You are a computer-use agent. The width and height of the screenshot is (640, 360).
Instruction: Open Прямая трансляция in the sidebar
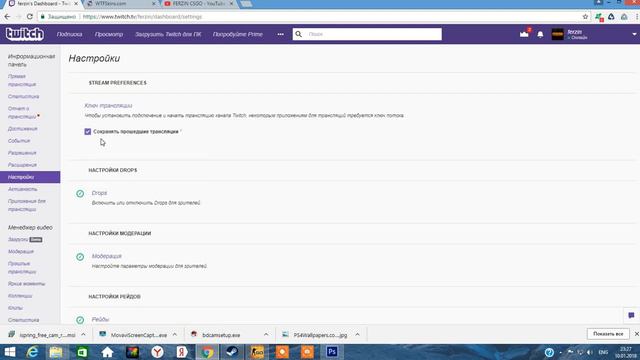tap(22, 80)
